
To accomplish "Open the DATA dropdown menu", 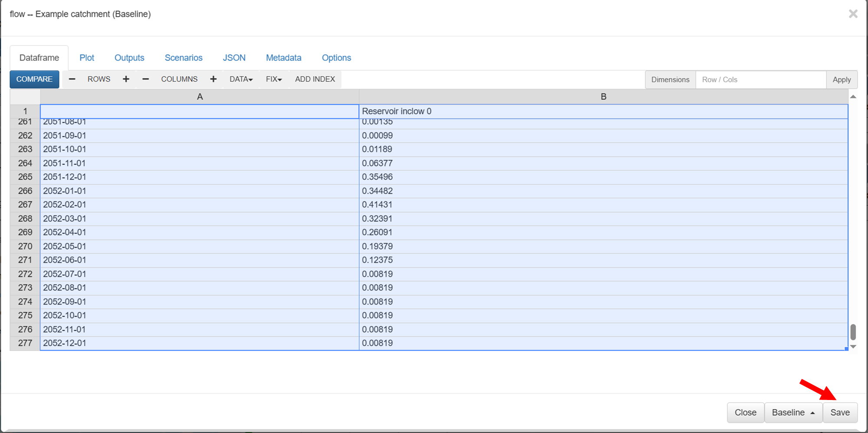I will pyautogui.click(x=241, y=79).
